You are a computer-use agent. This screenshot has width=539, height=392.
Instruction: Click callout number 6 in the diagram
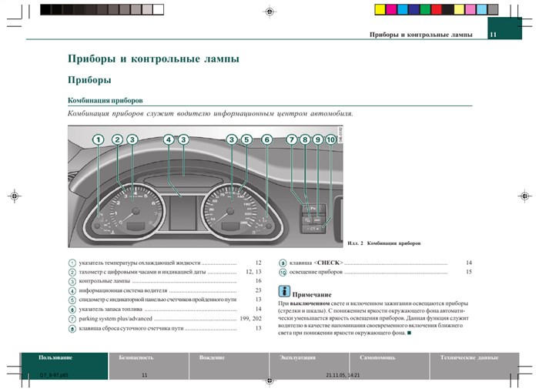(x=266, y=140)
